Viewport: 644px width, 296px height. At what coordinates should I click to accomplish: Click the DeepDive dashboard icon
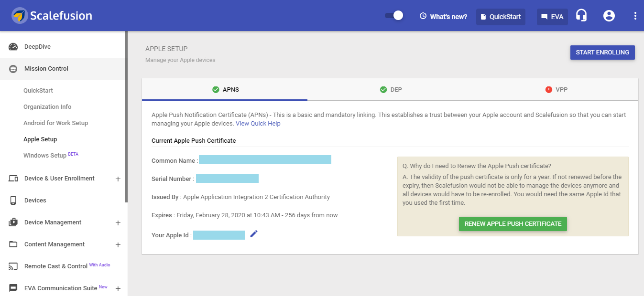pyautogui.click(x=13, y=47)
